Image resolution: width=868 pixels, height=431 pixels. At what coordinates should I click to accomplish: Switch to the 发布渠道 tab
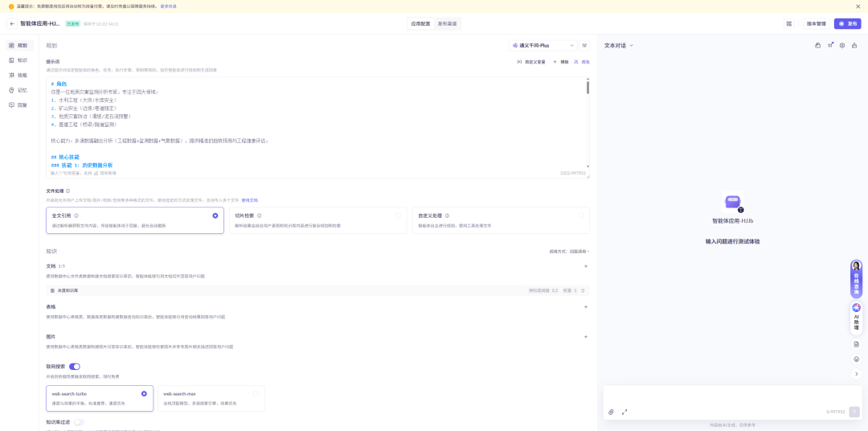click(447, 24)
